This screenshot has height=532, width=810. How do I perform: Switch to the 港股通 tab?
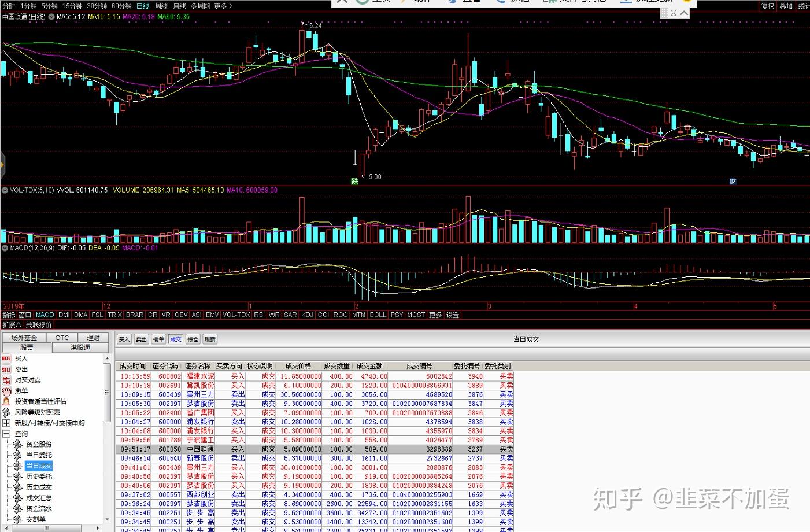(x=80, y=348)
